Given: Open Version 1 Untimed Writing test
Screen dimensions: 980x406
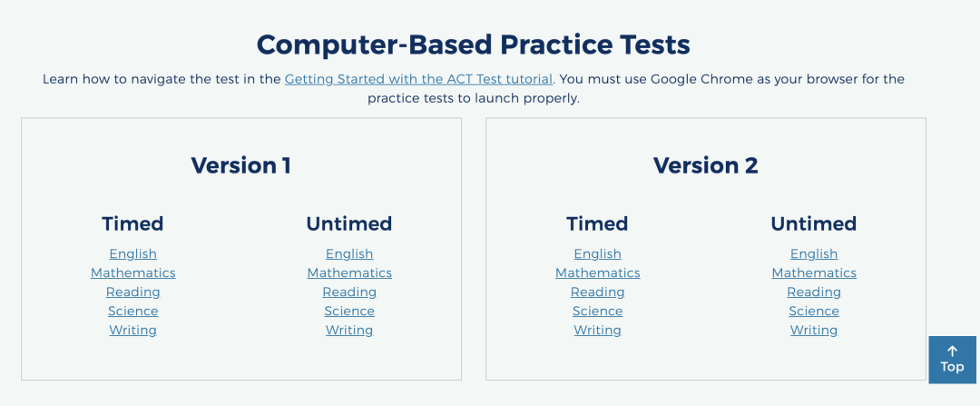Looking at the screenshot, I should pos(349,331).
